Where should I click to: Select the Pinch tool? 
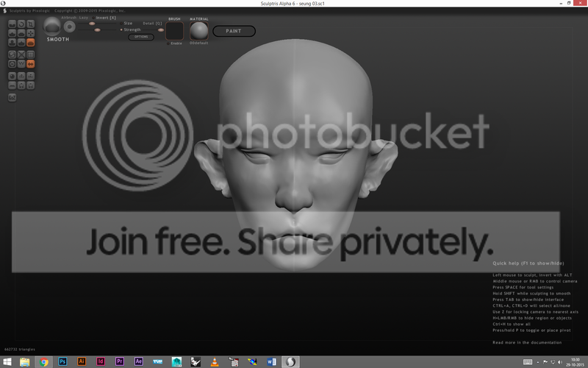[21, 43]
